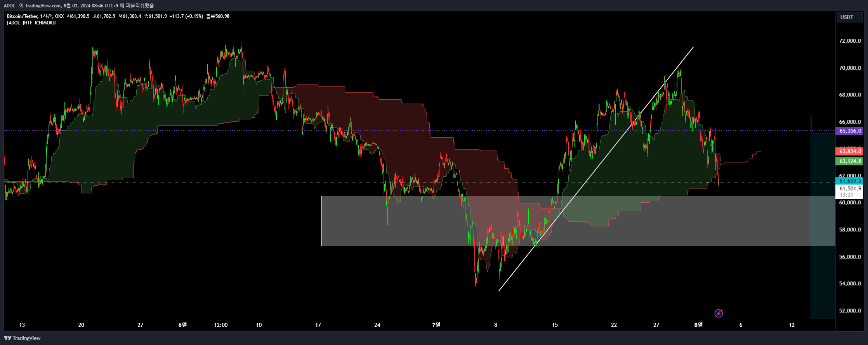Screen dimensions: 868x345
Task: Click the 12:00 label on time axis
Action: pos(221,325)
